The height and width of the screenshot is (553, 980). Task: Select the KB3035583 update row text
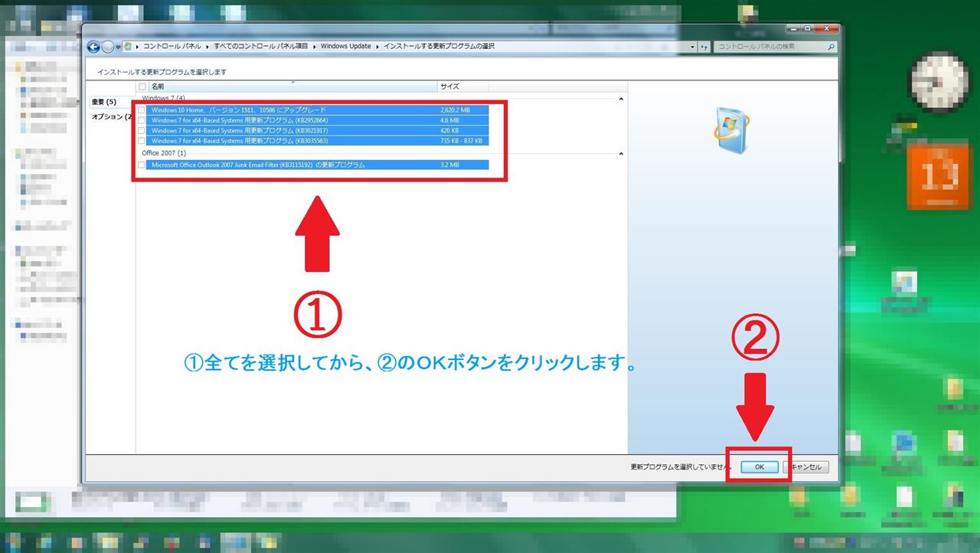(240, 141)
